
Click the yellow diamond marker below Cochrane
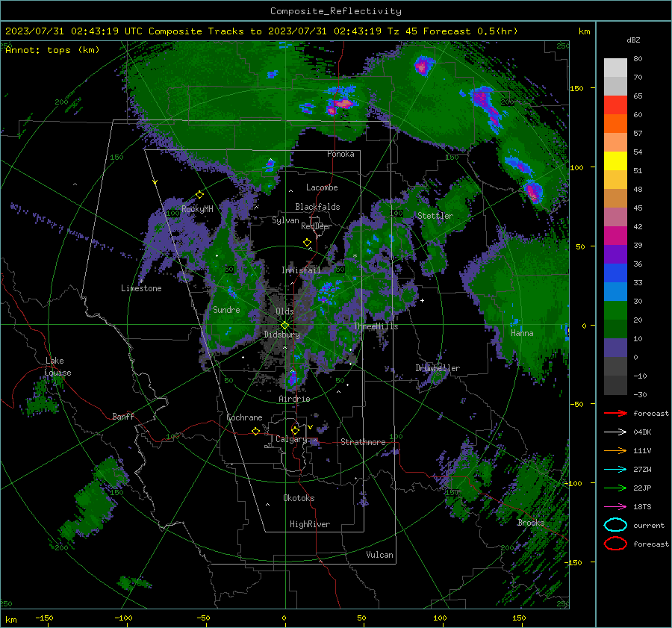(255, 431)
